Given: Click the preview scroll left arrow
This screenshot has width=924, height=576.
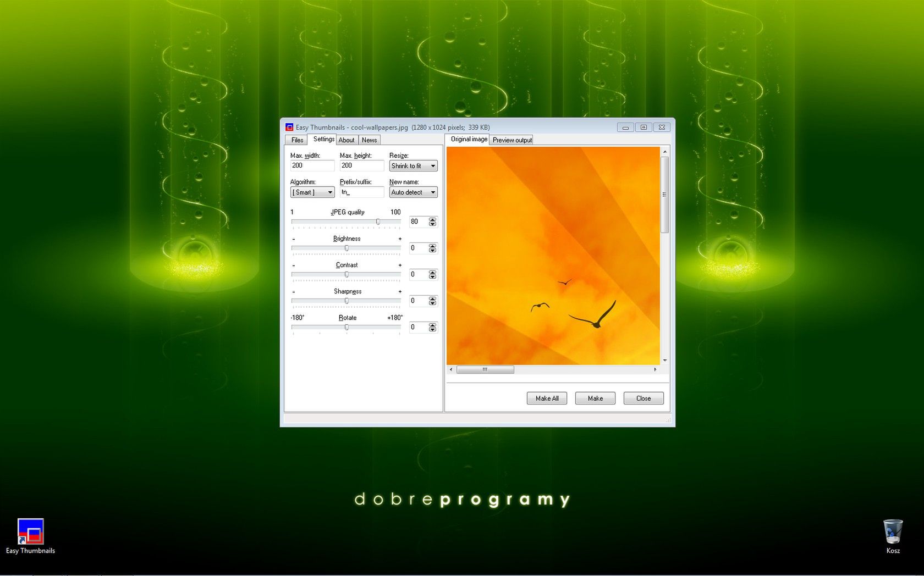Looking at the screenshot, I should pyautogui.click(x=451, y=369).
